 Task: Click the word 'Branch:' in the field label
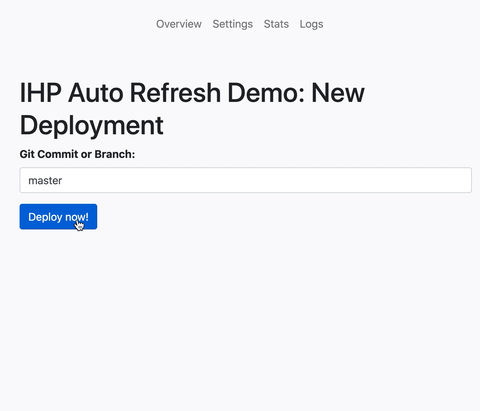pyautogui.click(x=115, y=154)
